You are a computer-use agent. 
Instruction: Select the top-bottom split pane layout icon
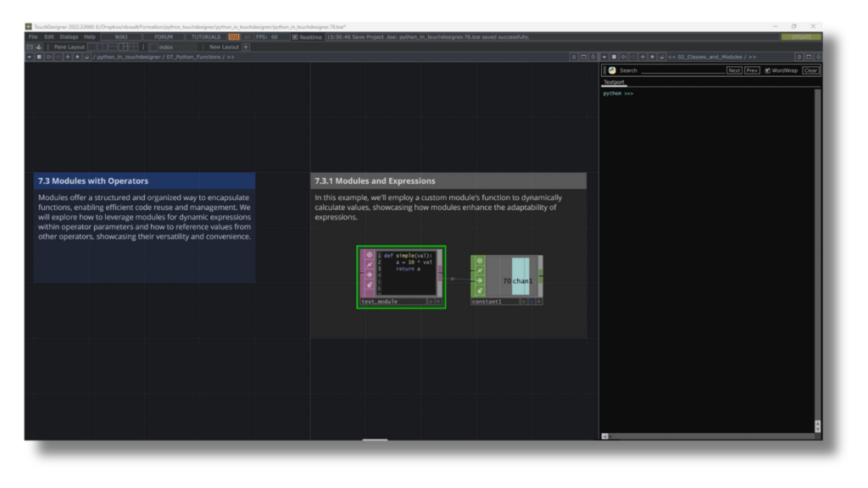[x=113, y=47]
